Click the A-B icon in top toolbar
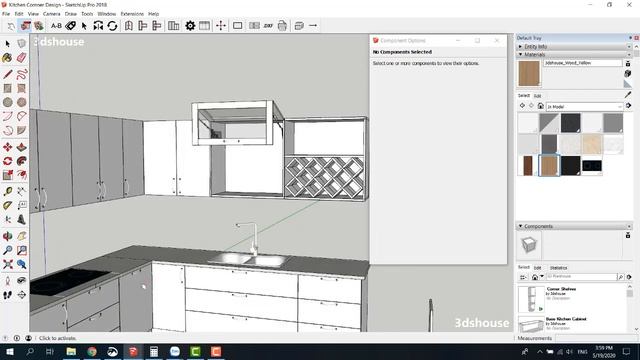Viewport: 640px width, 360px height. click(56, 26)
